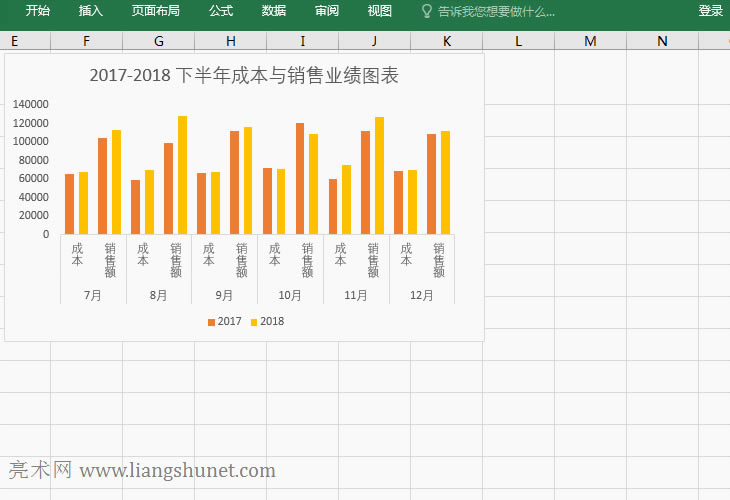Click the lightbulb icon in the search box

pos(427,11)
